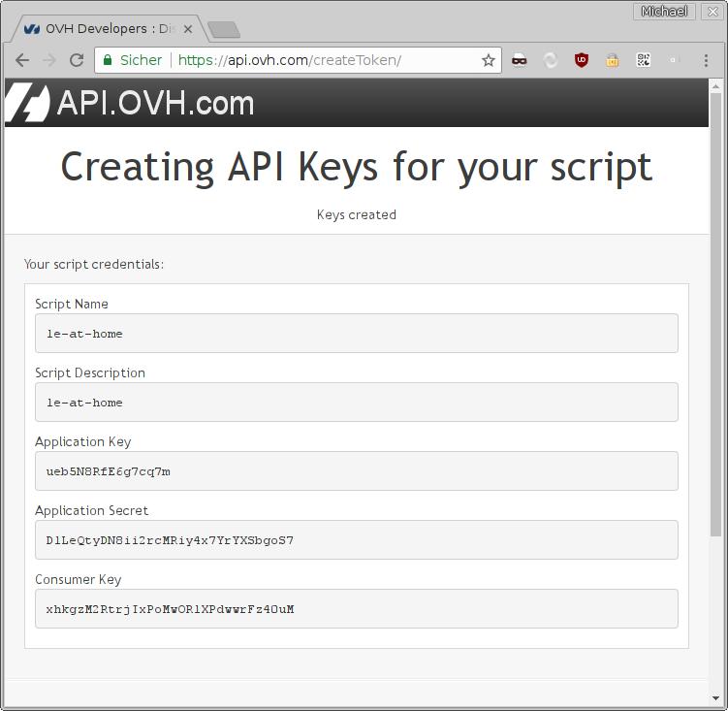Click the API.OVH.com logo

(130, 103)
